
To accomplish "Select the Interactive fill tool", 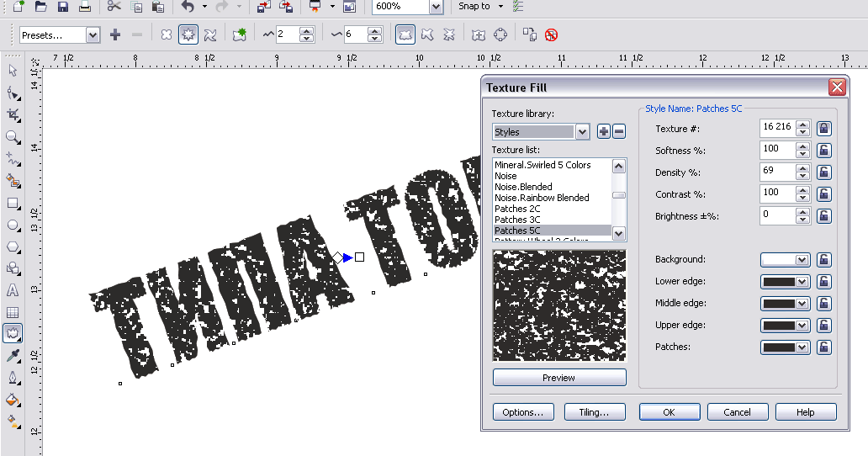I will pyautogui.click(x=13, y=422).
